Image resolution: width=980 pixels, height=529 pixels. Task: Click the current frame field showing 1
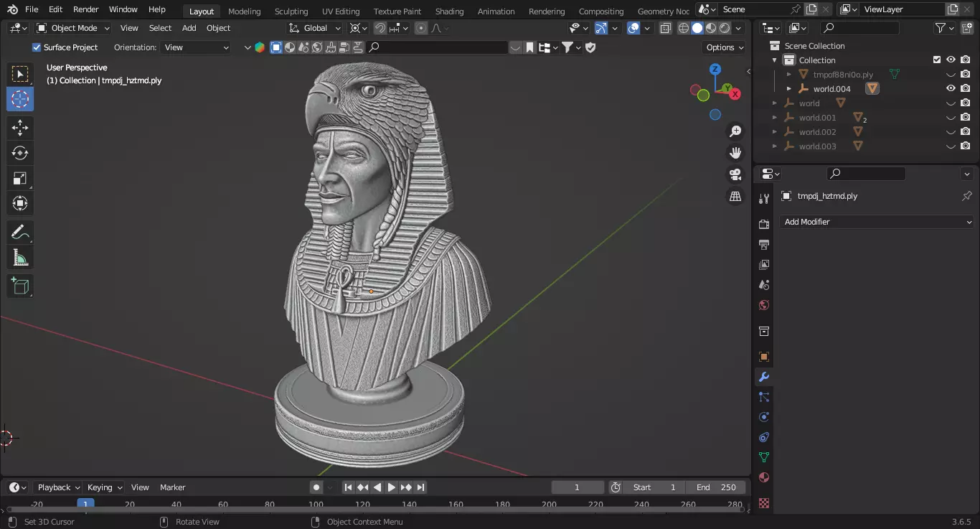(578, 487)
